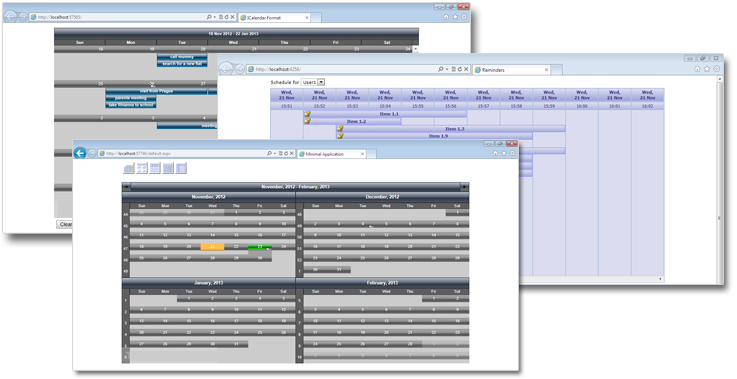The width and height of the screenshot is (737, 379).
Task: Open the 'take Rhianna to school' event
Action: [x=131, y=105]
